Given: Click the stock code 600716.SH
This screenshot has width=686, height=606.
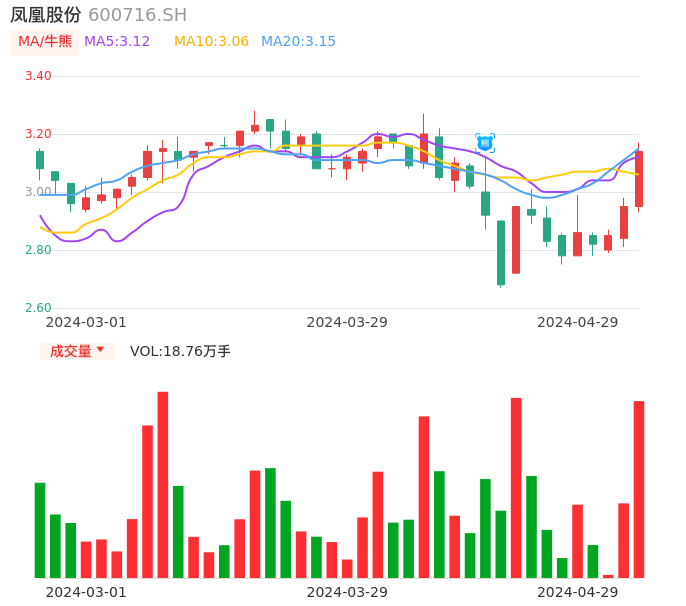Looking at the screenshot, I should click(137, 15).
